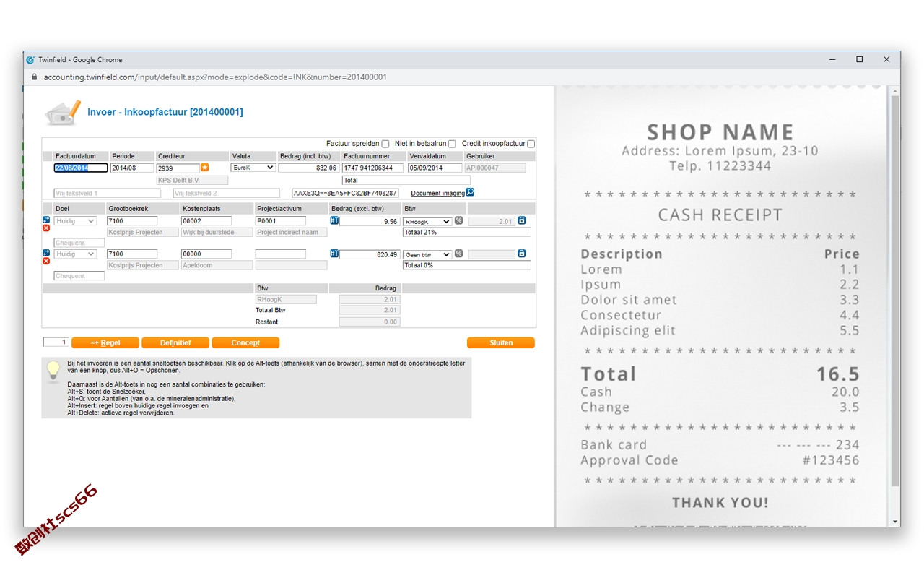The height and width of the screenshot is (578, 924).
Task: Click the Kostenplaats field 00000
Action: [206, 254]
